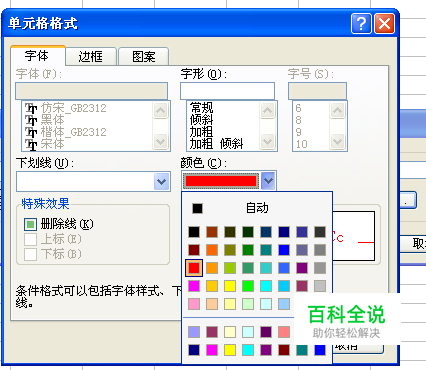Viewport: 426px width, 370px height.
Task: Toggle the 上标 checkbox
Action: pyautogui.click(x=30, y=239)
